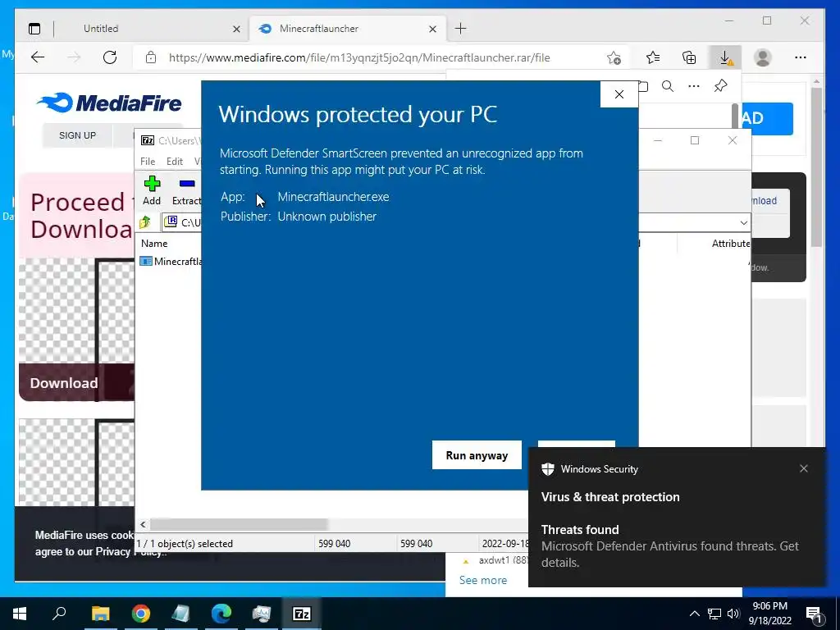Viewport: 840px width, 630px height.
Task: Select the Minecraftlauncher file in 7-Zip
Action: (x=171, y=262)
